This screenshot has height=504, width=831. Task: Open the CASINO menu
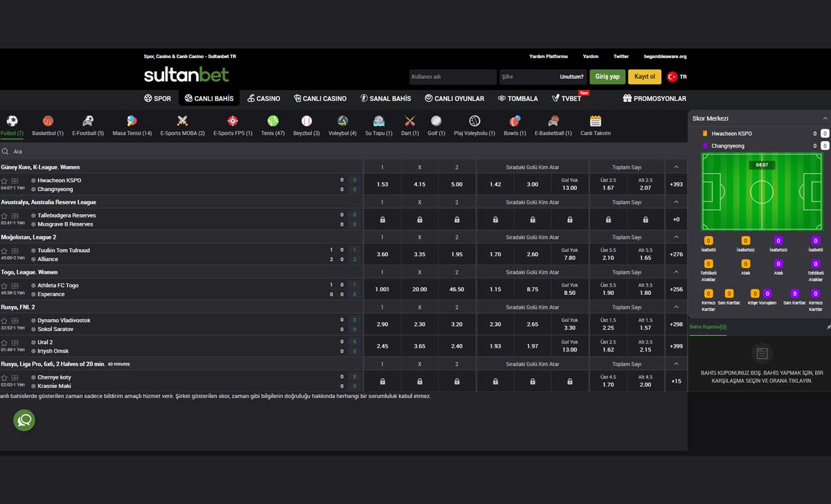point(263,98)
